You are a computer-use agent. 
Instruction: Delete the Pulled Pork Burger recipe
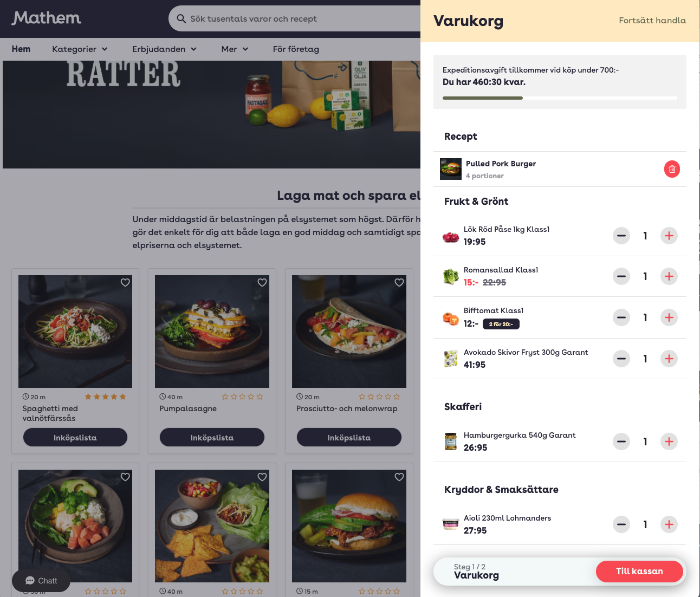pos(672,169)
